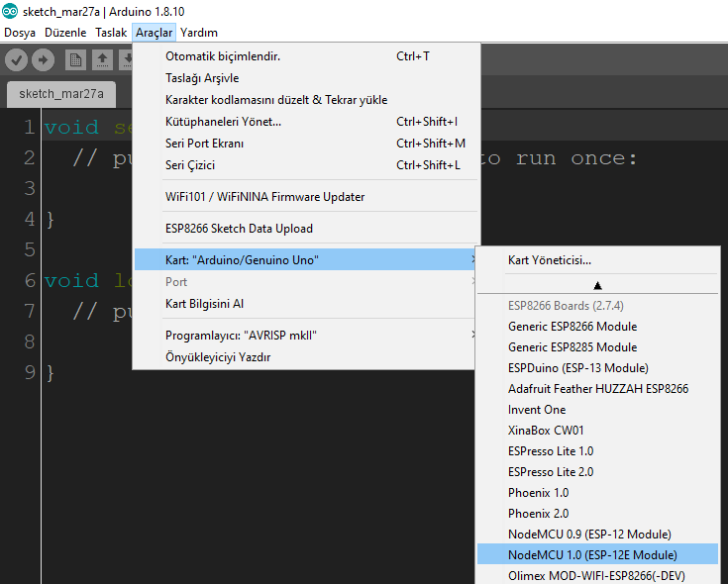
Task: Select XinaBox CW01 board
Action: coord(598,431)
